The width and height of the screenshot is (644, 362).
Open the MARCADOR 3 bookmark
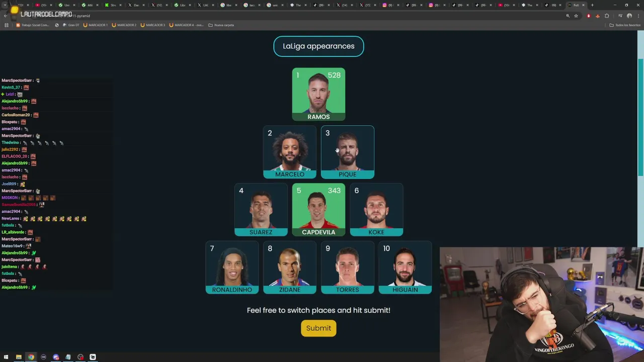(153, 25)
